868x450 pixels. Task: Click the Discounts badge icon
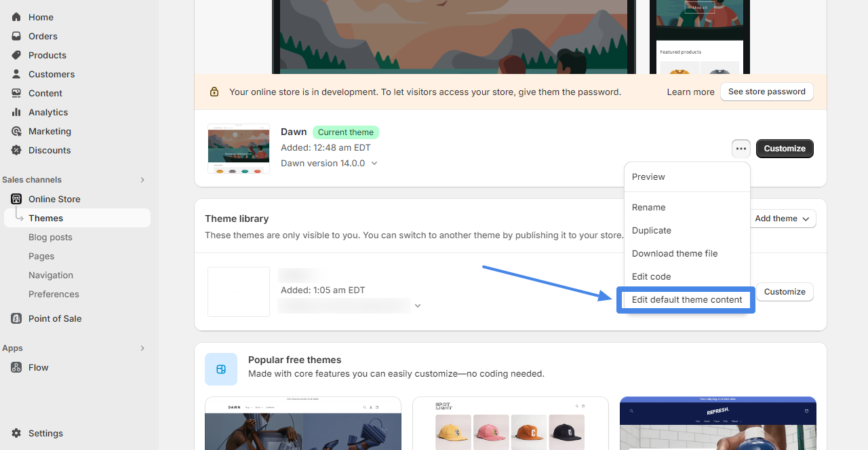16,150
